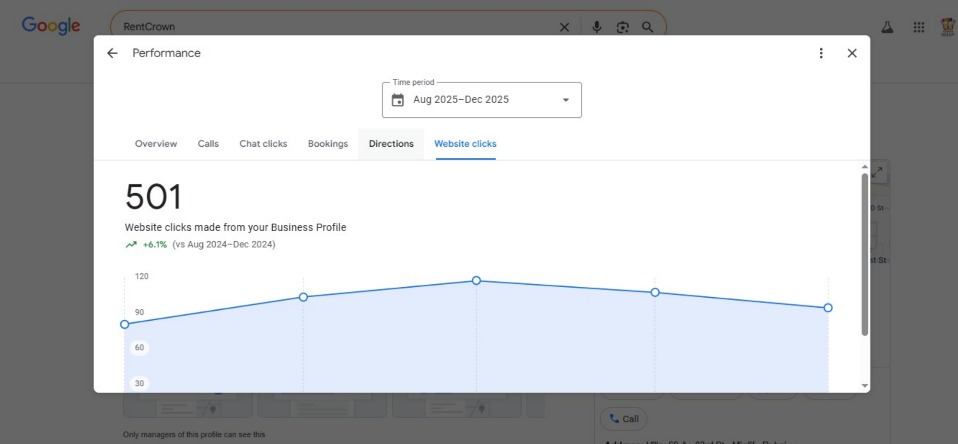
Task: Clear the search box text
Action: (x=564, y=27)
